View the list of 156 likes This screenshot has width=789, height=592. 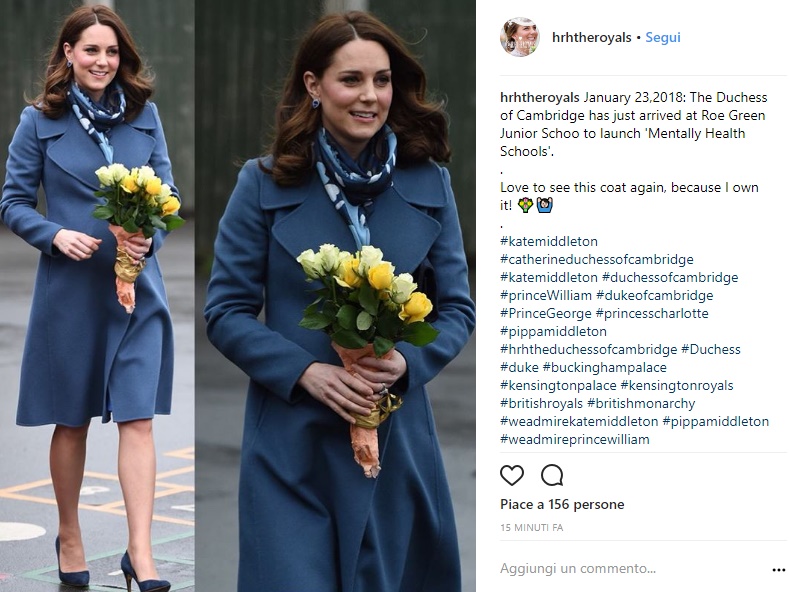click(x=562, y=504)
